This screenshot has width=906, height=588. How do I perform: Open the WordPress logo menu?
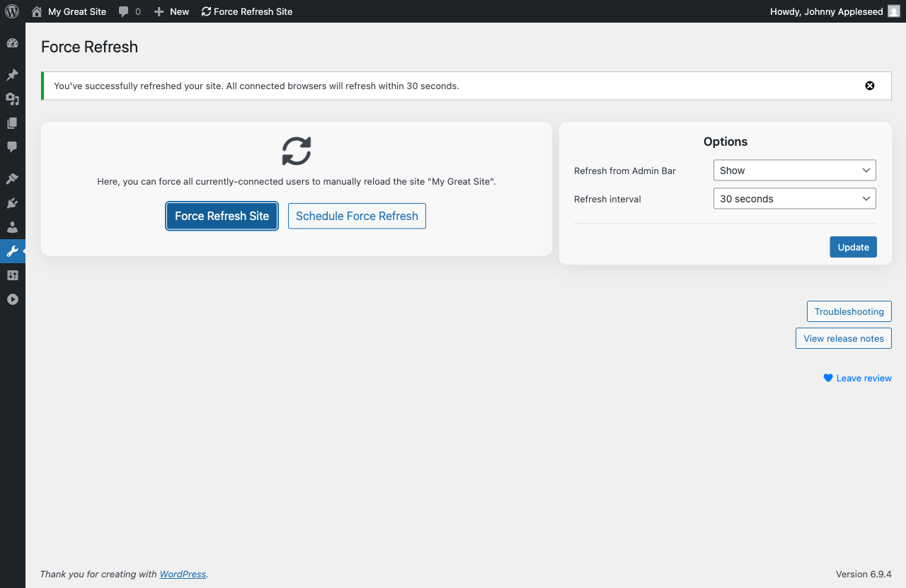pos(12,11)
